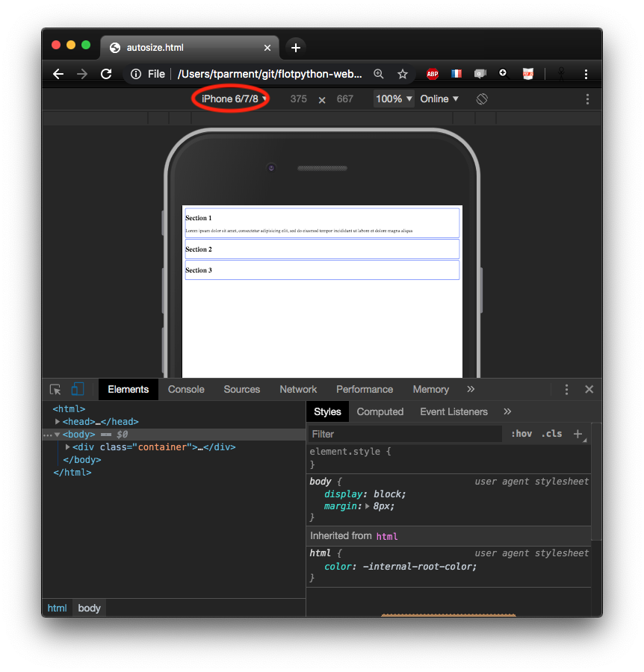Switch to the Computed tab

click(380, 411)
